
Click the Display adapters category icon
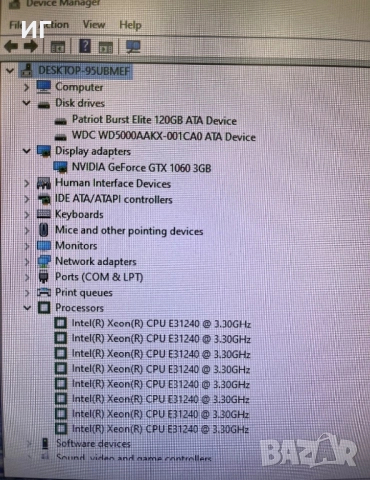[x=44, y=151]
